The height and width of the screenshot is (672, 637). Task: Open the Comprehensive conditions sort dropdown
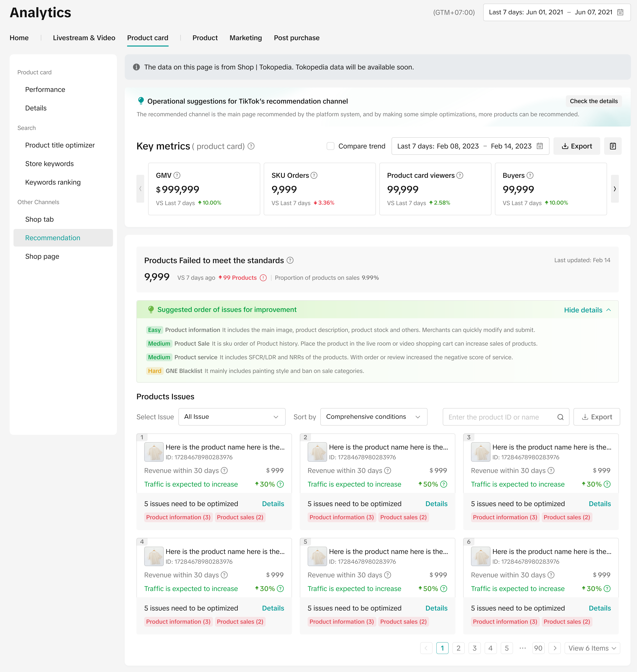click(x=373, y=417)
